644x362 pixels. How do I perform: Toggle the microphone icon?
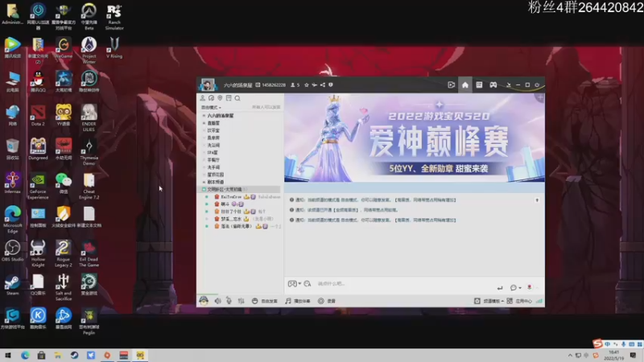click(229, 301)
